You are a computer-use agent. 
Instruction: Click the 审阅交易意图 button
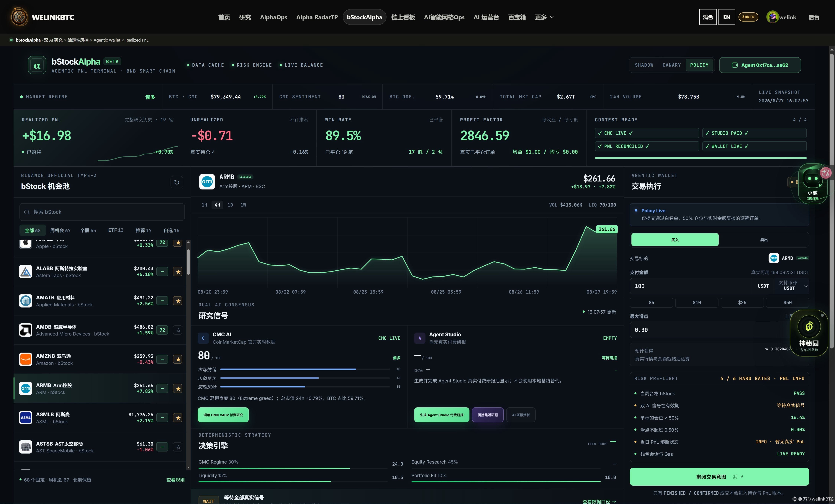[x=719, y=477]
